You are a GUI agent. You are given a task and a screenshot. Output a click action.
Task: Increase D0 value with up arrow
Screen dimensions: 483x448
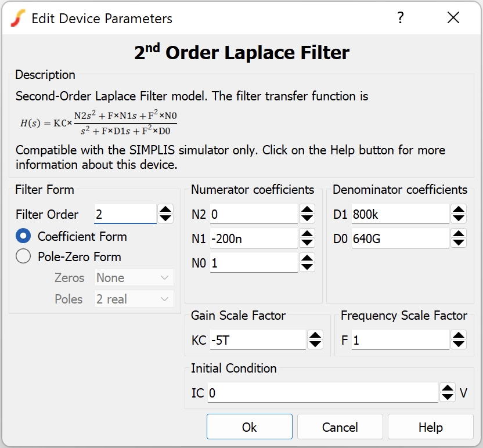point(459,234)
